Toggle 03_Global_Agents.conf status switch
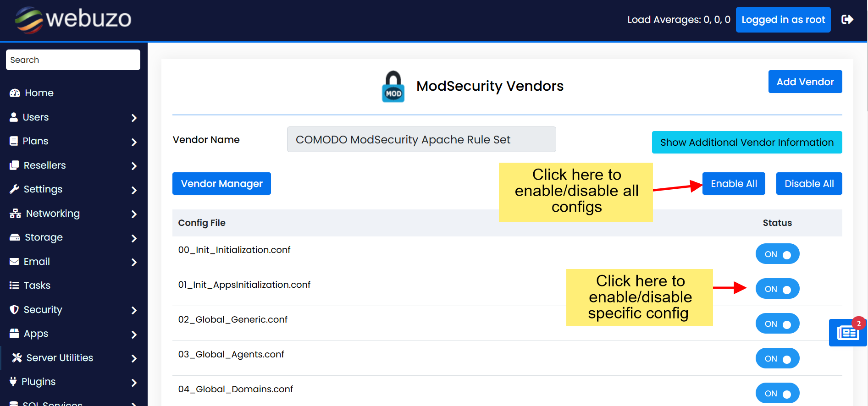 coord(778,358)
